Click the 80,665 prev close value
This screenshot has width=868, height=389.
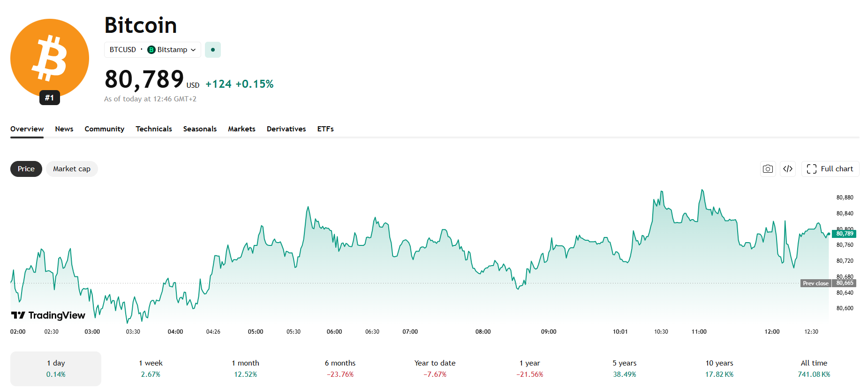point(845,283)
